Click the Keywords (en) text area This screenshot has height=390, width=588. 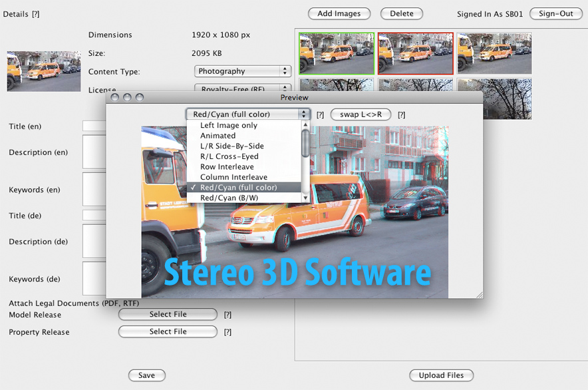(x=94, y=189)
